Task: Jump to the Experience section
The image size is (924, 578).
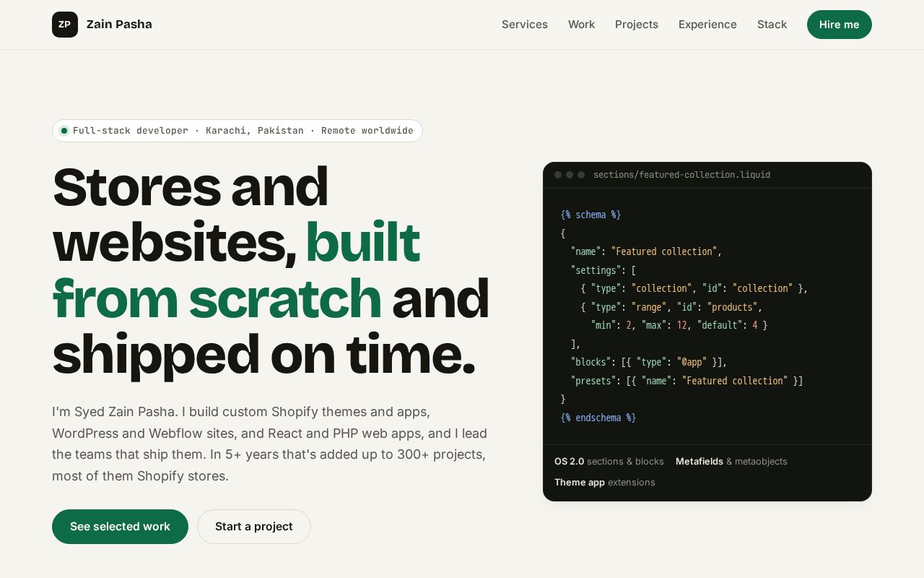Action: click(x=707, y=25)
